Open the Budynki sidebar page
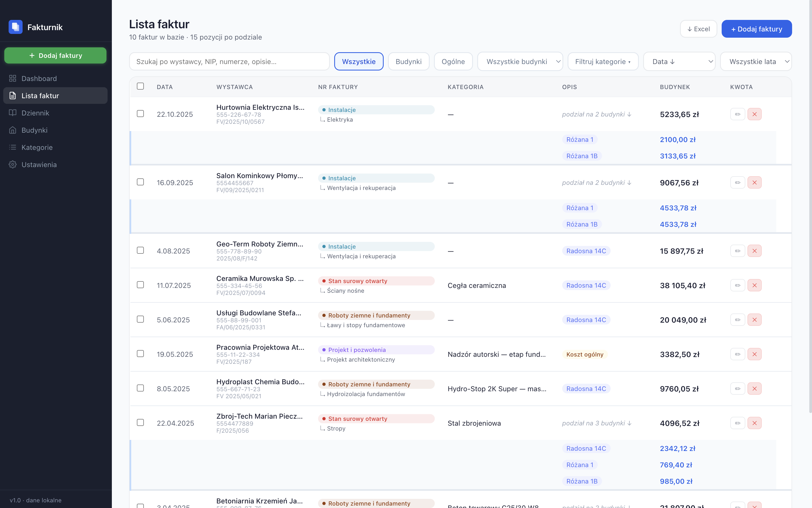The image size is (812, 508). click(55, 130)
